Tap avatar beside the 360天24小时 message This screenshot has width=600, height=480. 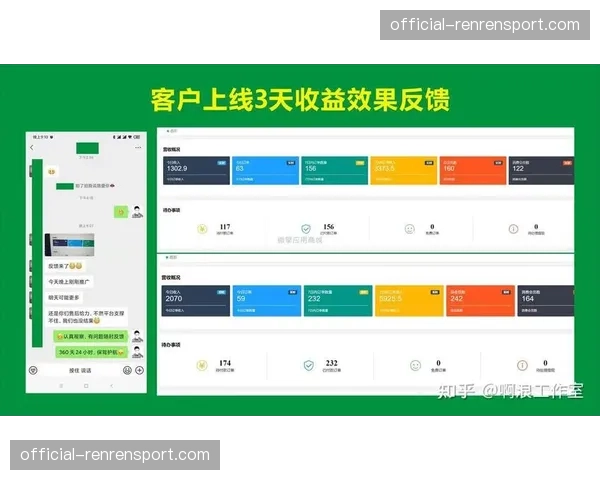click(x=137, y=351)
